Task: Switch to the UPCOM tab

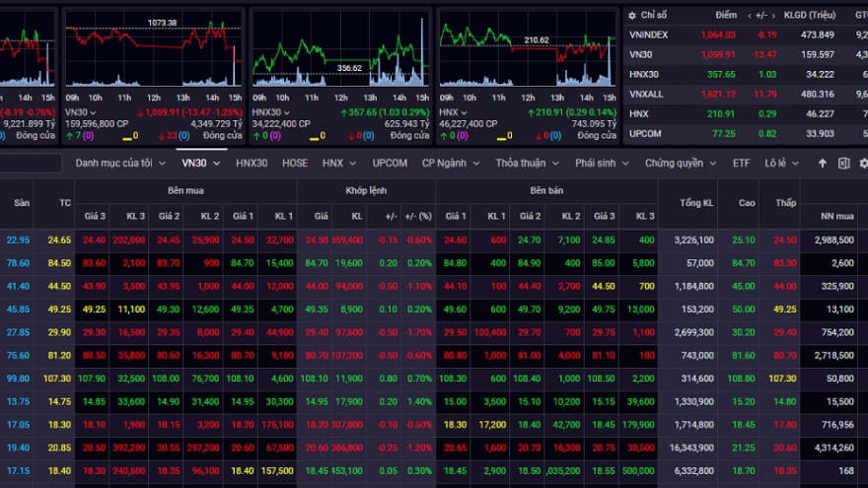Action: 390,164
